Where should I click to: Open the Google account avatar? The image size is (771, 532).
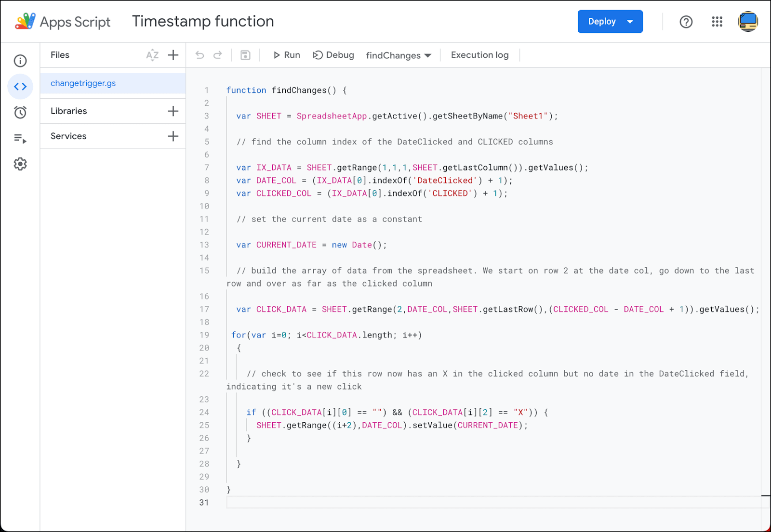pos(748,22)
